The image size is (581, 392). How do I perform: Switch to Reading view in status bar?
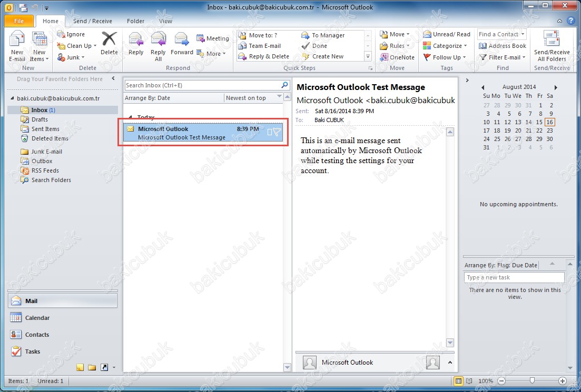pyautogui.click(x=469, y=381)
